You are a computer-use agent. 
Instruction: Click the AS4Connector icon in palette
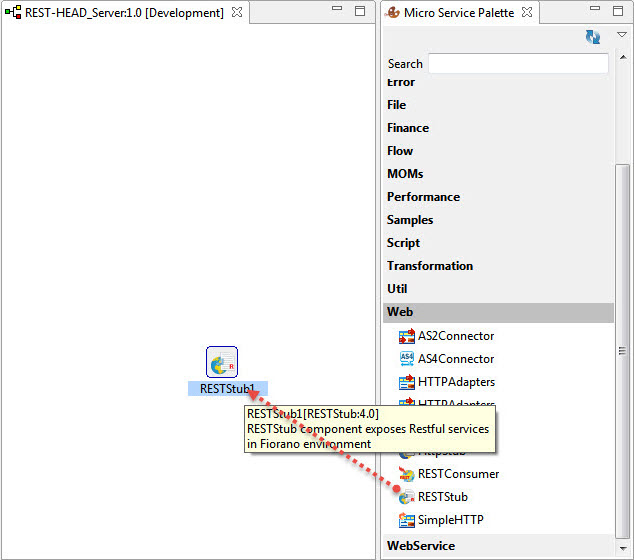point(406,359)
